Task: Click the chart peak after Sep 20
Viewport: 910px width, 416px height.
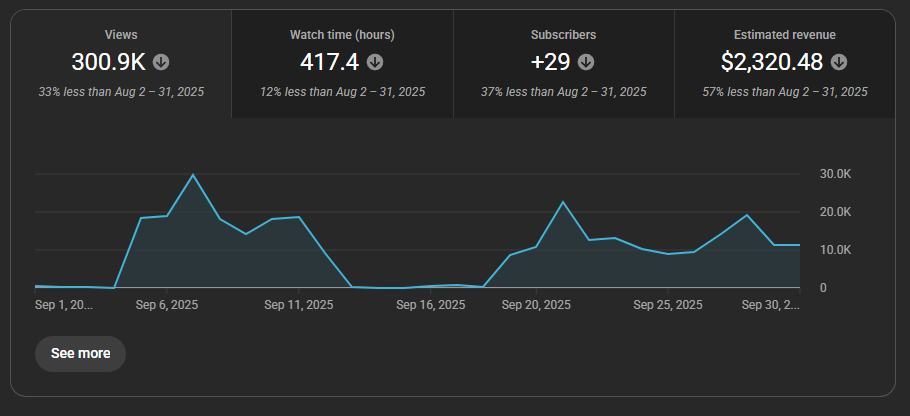Action: 563,202
